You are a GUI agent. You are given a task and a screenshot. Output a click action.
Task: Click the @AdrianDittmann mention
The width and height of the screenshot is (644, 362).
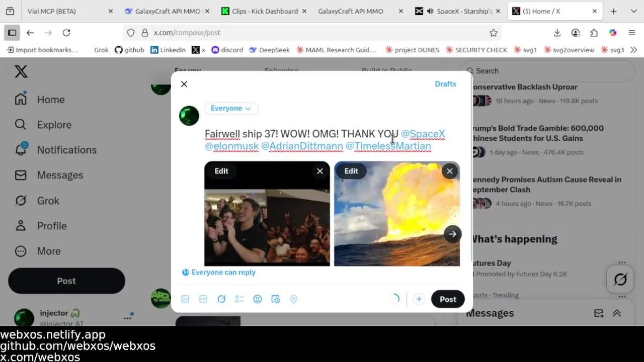(x=302, y=146)
